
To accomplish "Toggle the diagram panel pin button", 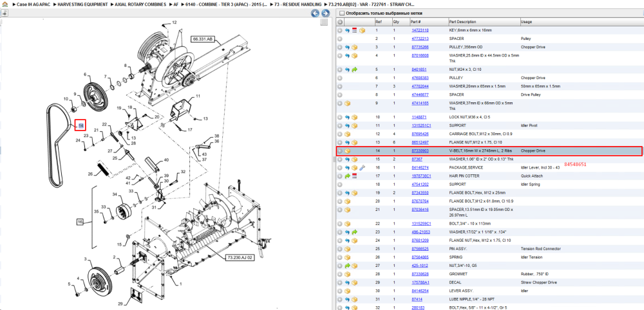I will point(4,13).
